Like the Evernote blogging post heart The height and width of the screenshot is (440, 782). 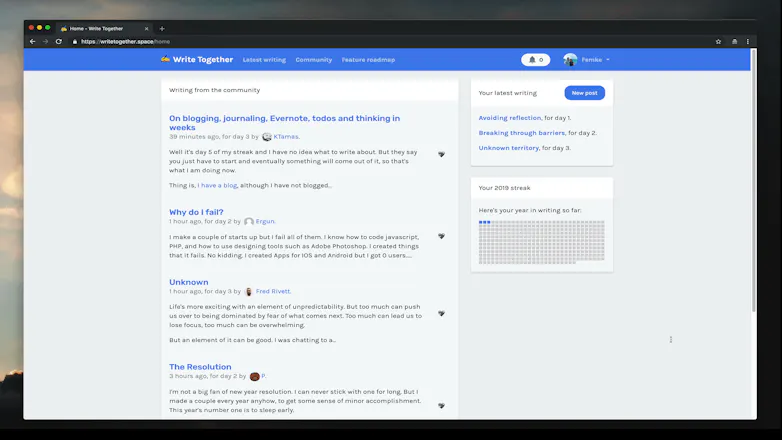[x=441, y=154]
